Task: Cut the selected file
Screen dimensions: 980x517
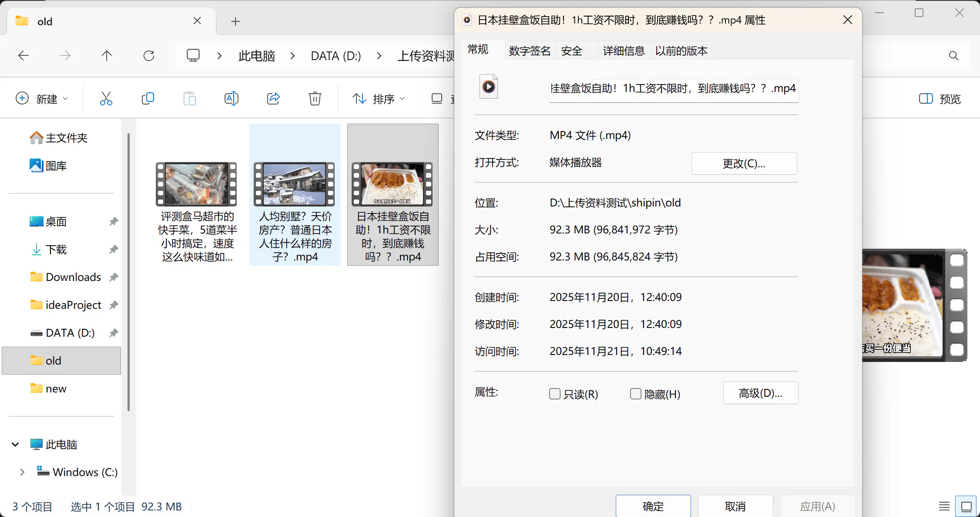Action: (x=107, y=98)
